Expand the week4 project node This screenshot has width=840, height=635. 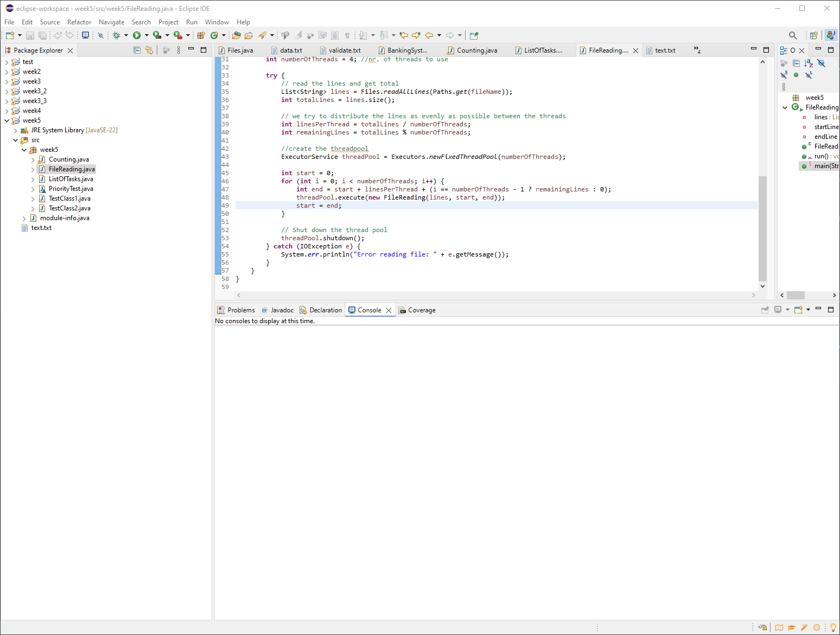point(7,111)
